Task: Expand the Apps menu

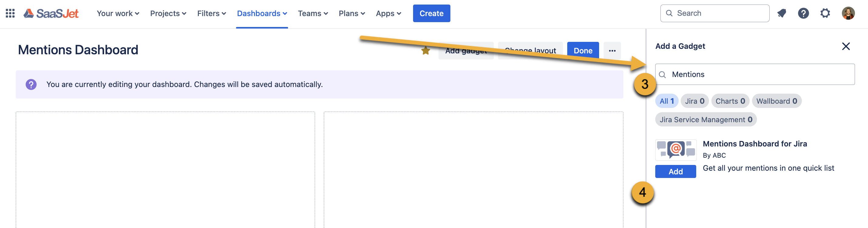Action: [x=388, y=13]
